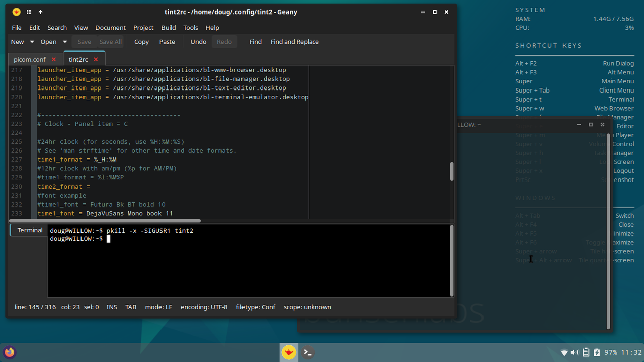The image size is (644, 362).
Task: Open the Wi-Fi network tray icon
Action: (x=564, y=352)
